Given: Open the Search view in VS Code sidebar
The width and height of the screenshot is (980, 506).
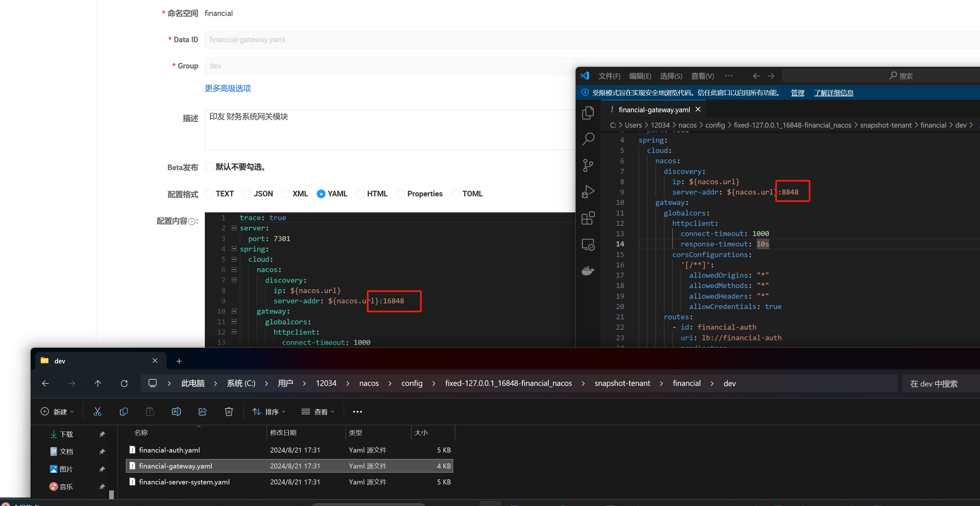Looking at the screenshot, I should coord(588,139).
